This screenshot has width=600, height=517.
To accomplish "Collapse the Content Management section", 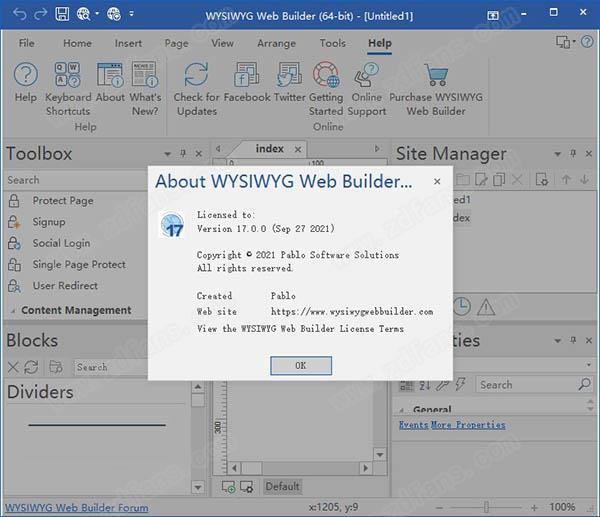I will point(13,311).
